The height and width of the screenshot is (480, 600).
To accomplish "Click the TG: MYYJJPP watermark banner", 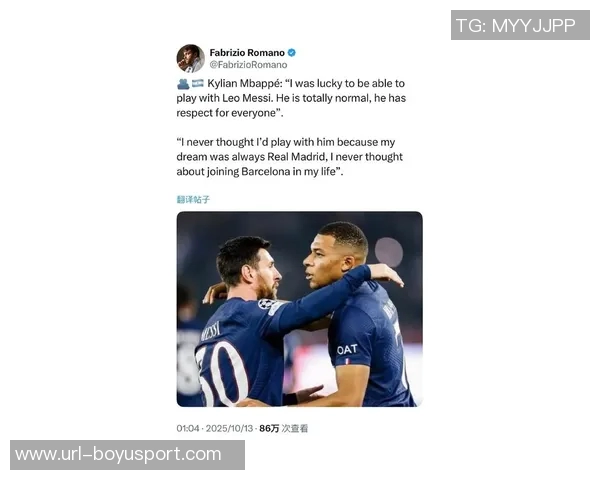I will pos(520,25).
